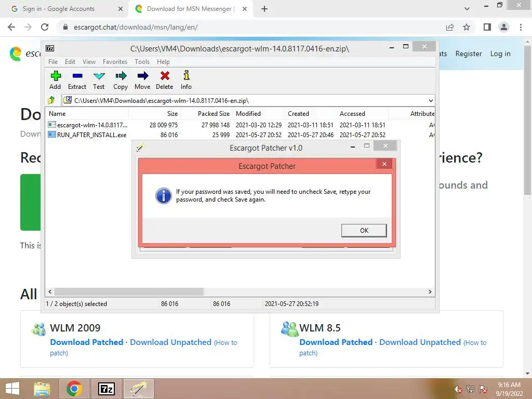532x399 pixels.
Task: Expand the 7-Zip address path dropdown
Action: 431,100
